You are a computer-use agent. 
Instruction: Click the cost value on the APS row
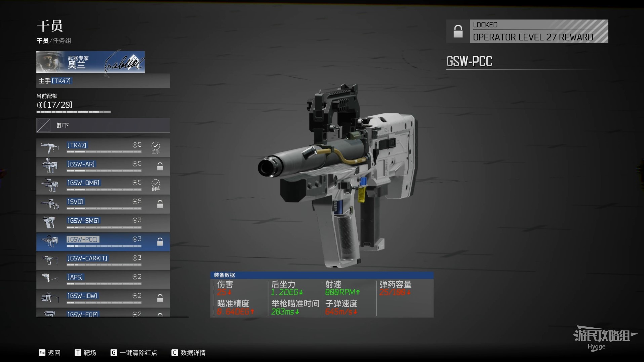click(x=137, y=277)
